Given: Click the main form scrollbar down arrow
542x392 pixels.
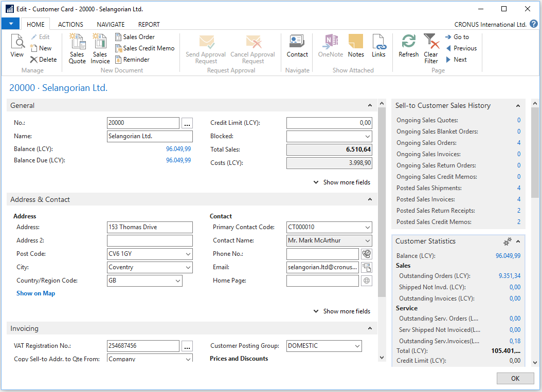Looking at the screenshot, I should 382,358.
